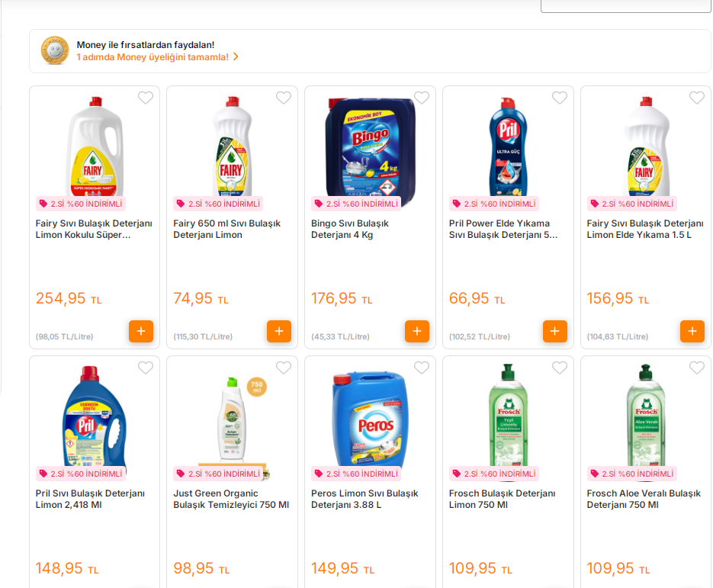Image resolution: width=713 pixels, height=588 pixels.
Task: Add Fairy 650 ml detergent to cart
Action: pos(279,331)
